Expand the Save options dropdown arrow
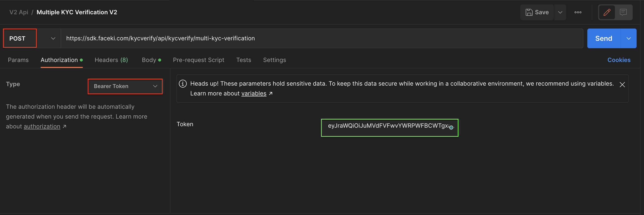The height and width of the screenshot is (215, 644). coord(560,12)
